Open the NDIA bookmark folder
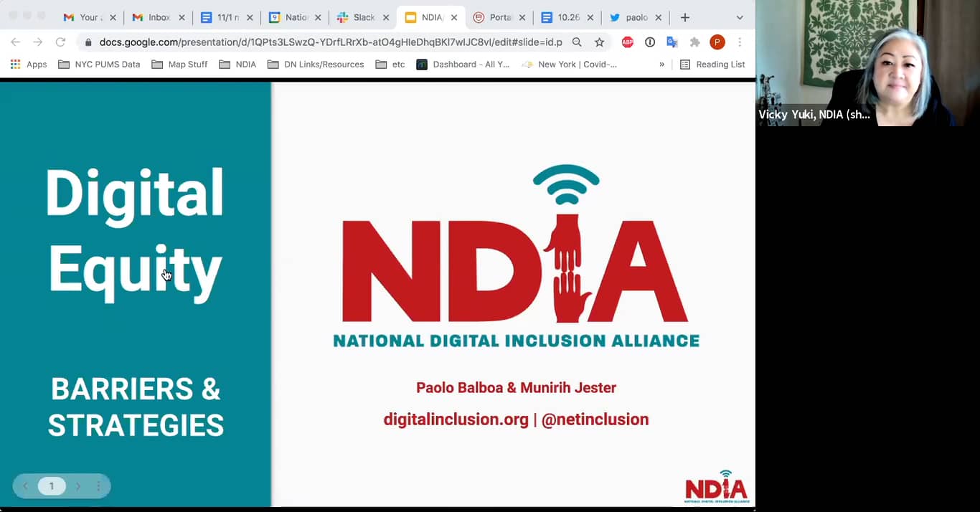 [237, 65]
